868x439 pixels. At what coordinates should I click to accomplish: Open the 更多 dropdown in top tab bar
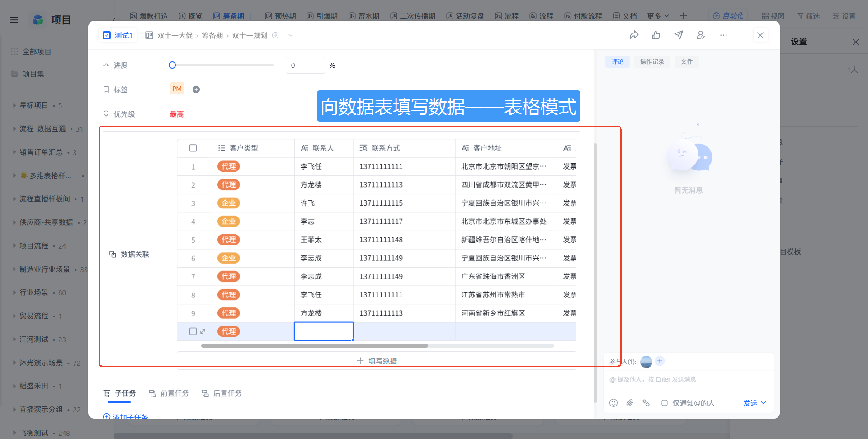(x=658, y=16)
